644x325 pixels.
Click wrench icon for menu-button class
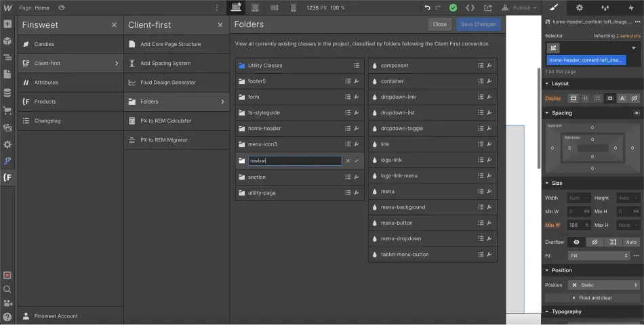pyautogui.click(x=489, y=223)
